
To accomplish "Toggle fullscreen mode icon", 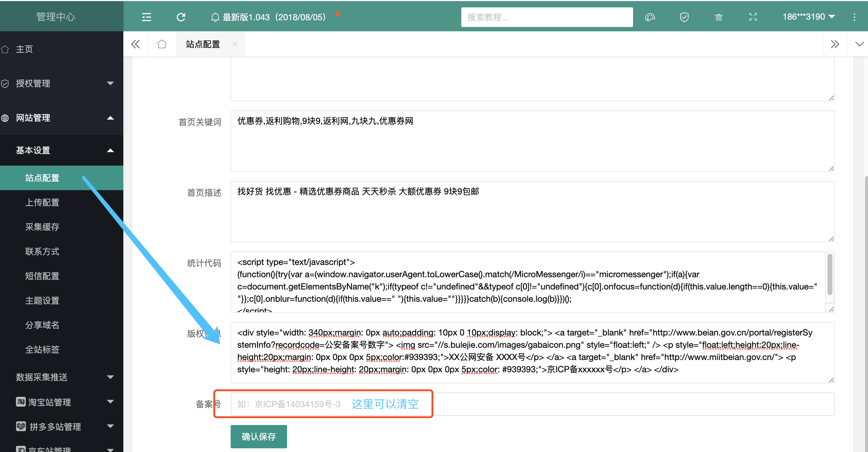I will point(753,17).
